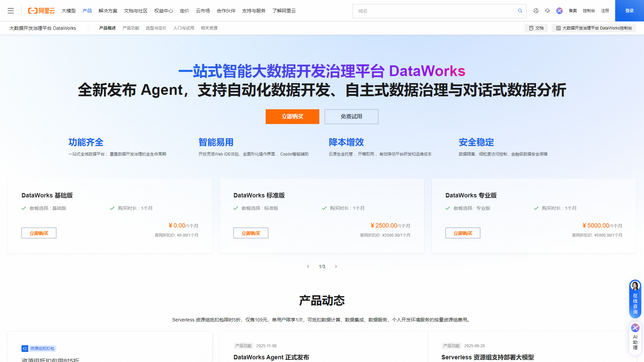Click the globe region icon
The height and width of the screenshot is (362, 644).
pyautogui.click(x=536, y=11)
